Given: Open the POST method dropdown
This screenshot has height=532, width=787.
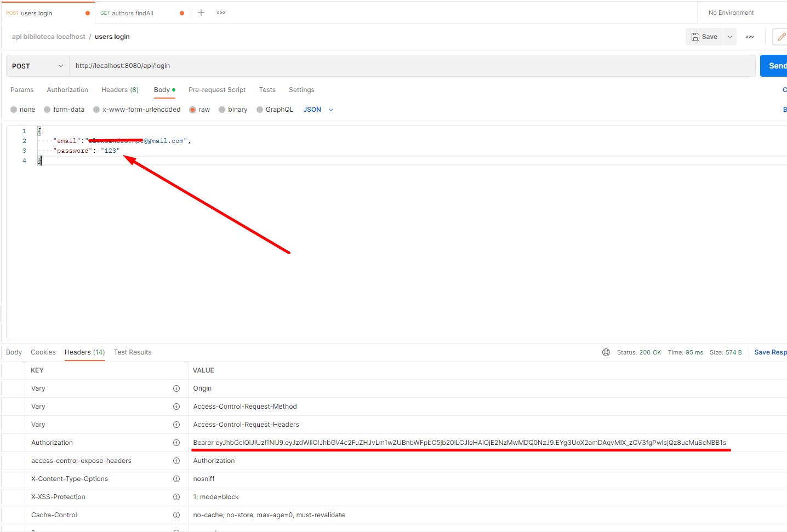Looking at the screenshot, I should 37,66.
